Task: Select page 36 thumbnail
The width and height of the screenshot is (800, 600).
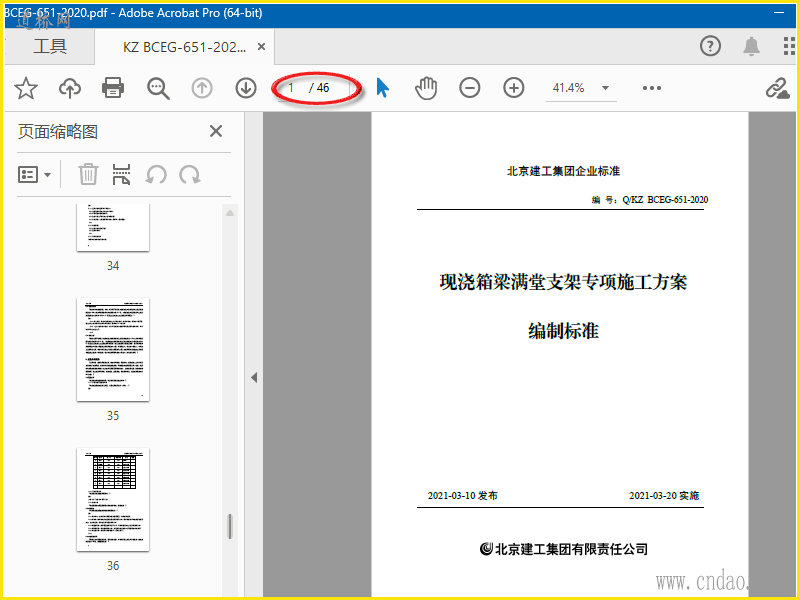Action: (x=113, y=499)
